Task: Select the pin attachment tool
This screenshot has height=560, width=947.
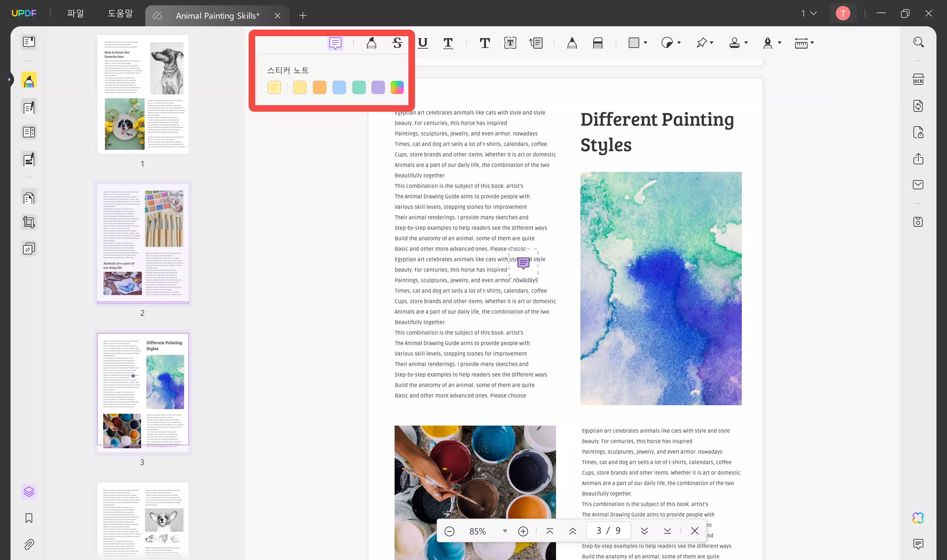Action: [x=701, y=43]
